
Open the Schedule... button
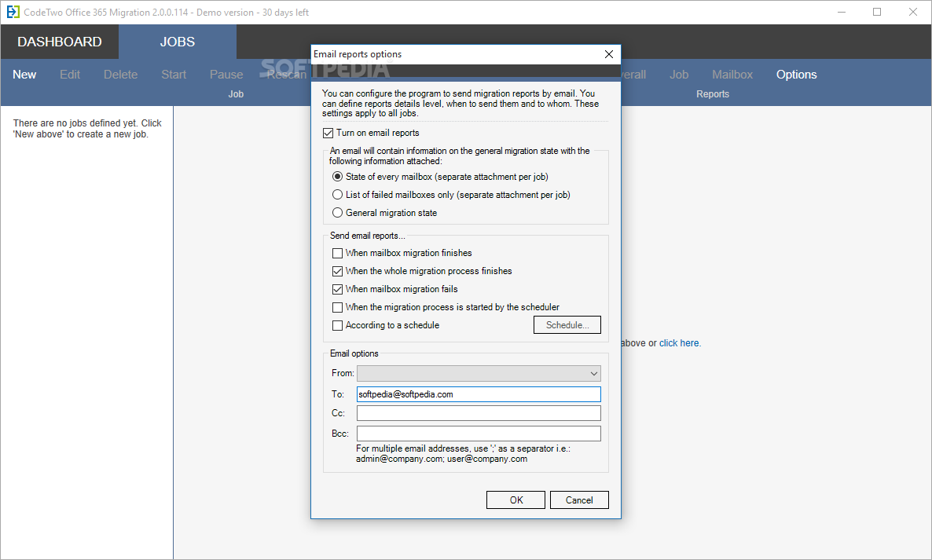pyautogui.click(x=567, y=325)
